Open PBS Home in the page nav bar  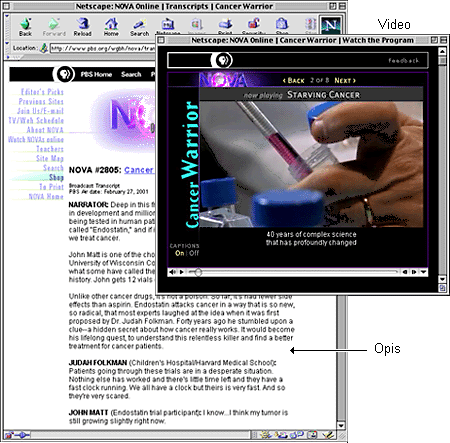96,74
